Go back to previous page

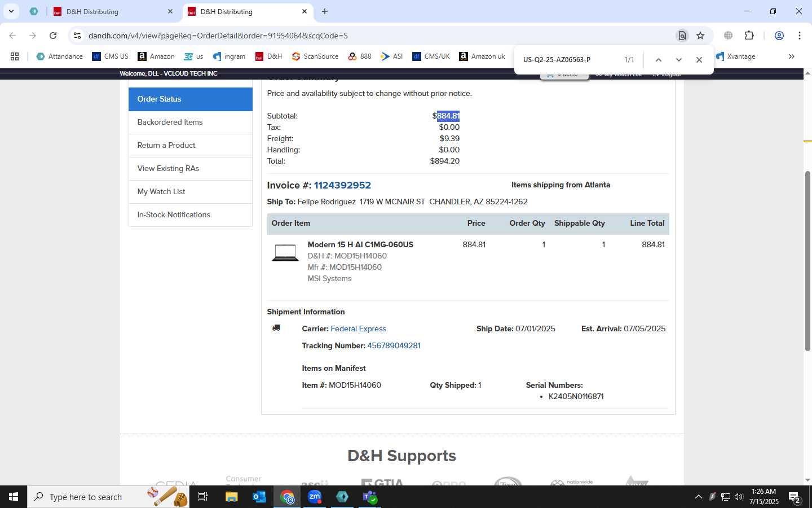pyautogui.click(x=12, y=36)
